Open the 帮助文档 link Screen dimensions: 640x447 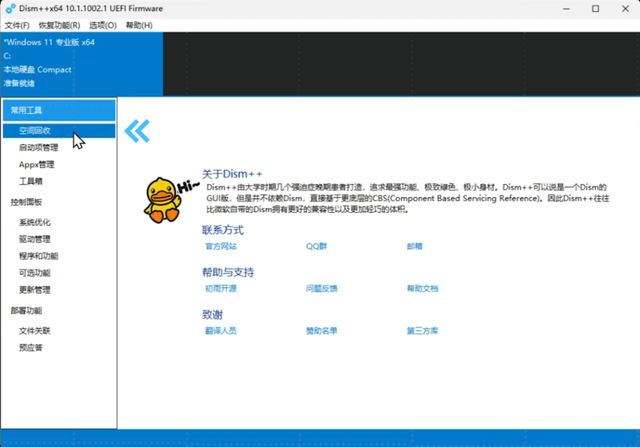422,289
